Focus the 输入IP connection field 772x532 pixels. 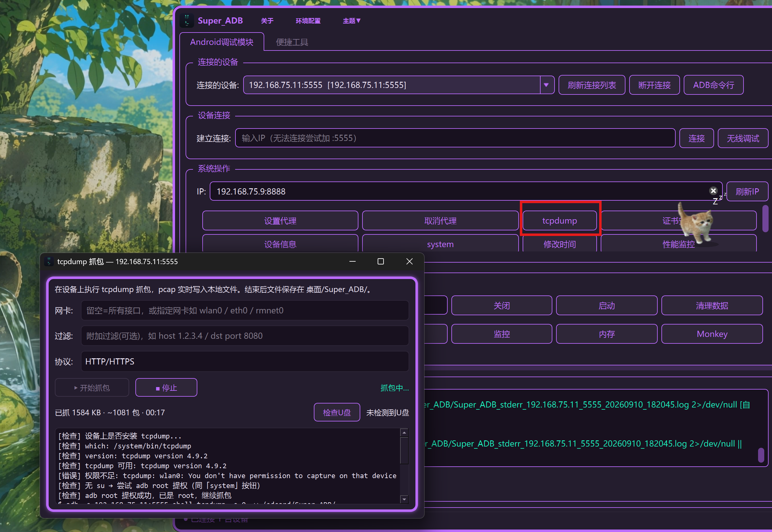click(x=455, y=138)
